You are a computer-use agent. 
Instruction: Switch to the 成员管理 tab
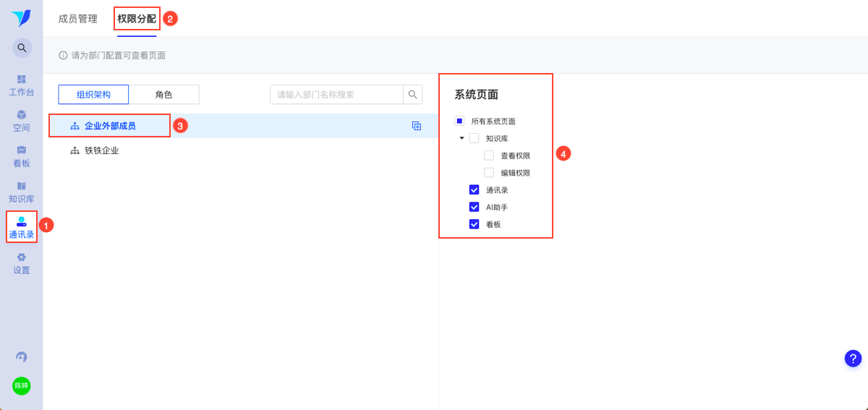point(78,19)
